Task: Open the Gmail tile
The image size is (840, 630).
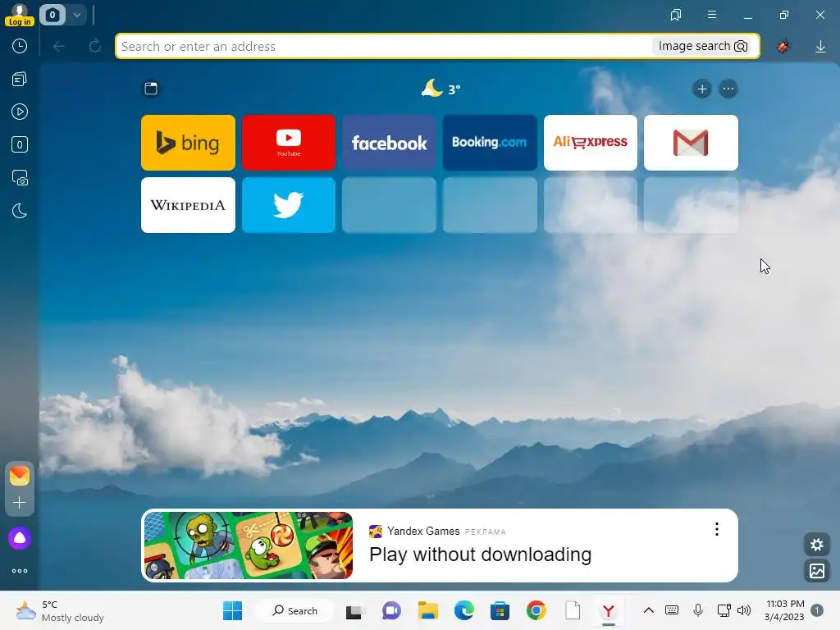Action: [x=691, y=143]
